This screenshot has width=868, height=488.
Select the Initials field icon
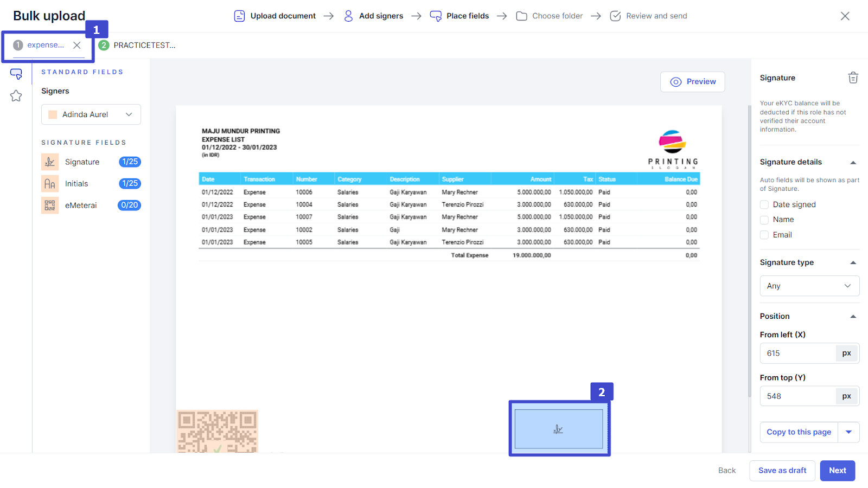(50, 184)
